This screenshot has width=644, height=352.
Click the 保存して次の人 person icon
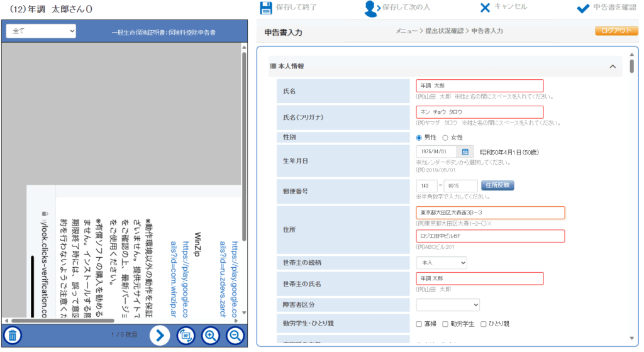tap(372, 8)
